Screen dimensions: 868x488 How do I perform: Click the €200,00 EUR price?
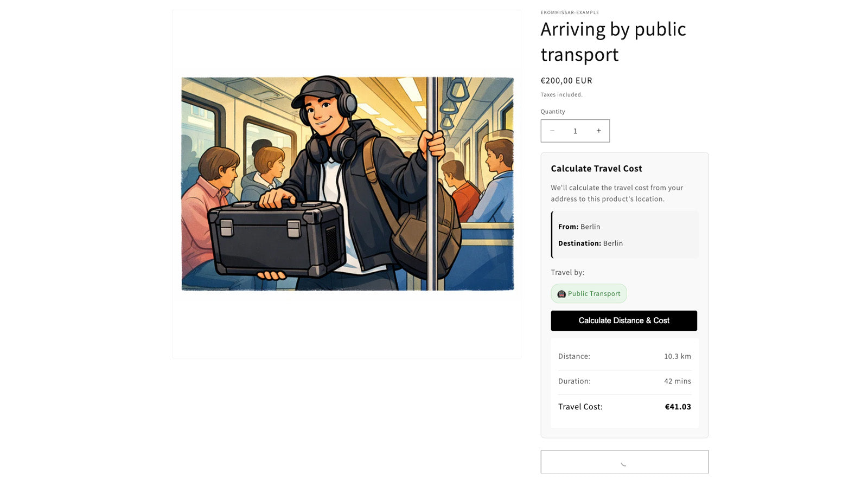(x=566, y=81)
